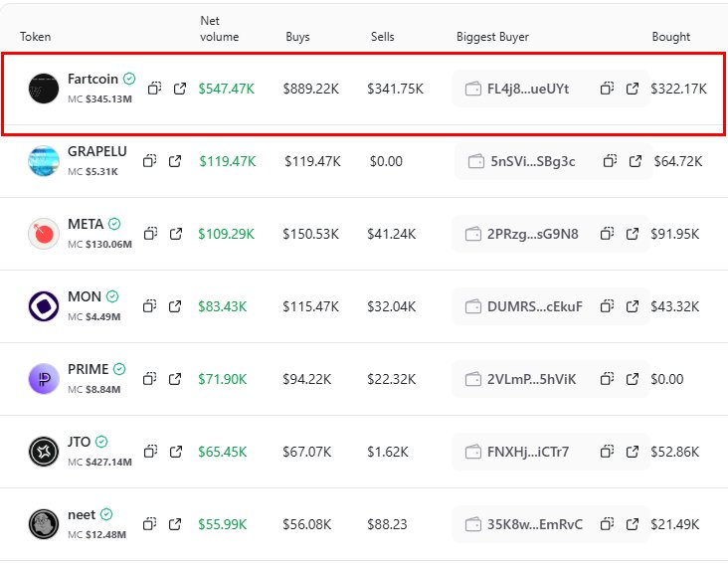Sort by Buys column header
The width and height of the screenshot is (728, 568).
(x=297, y=37)
